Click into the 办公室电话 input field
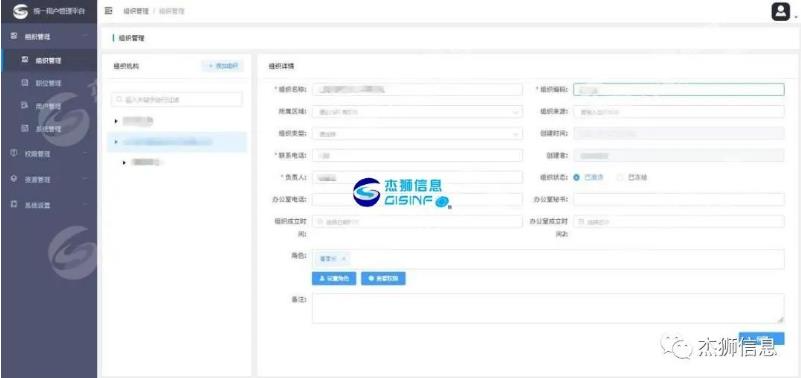This screenshot has height=378, width=801. [x=417, y=199]
